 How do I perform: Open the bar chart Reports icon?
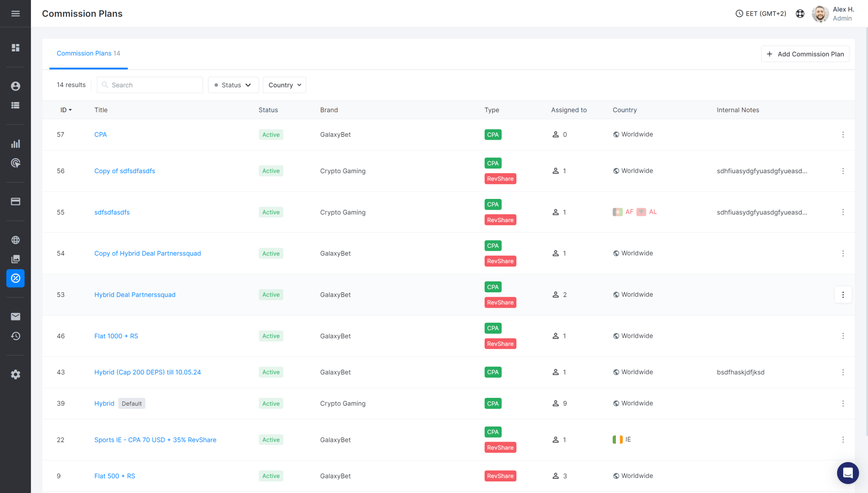pyautogui.click(x=15, y=144)
